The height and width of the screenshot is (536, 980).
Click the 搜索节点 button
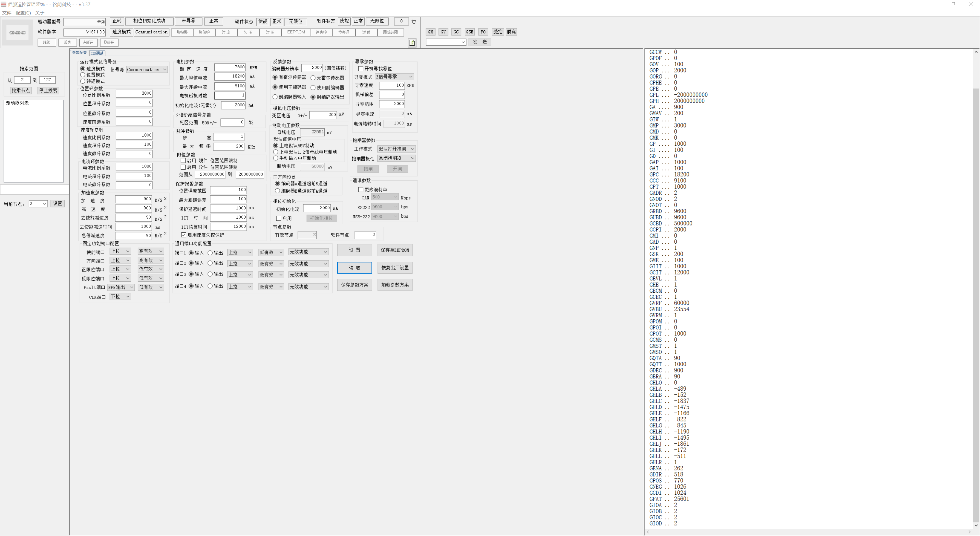(20, 91)
